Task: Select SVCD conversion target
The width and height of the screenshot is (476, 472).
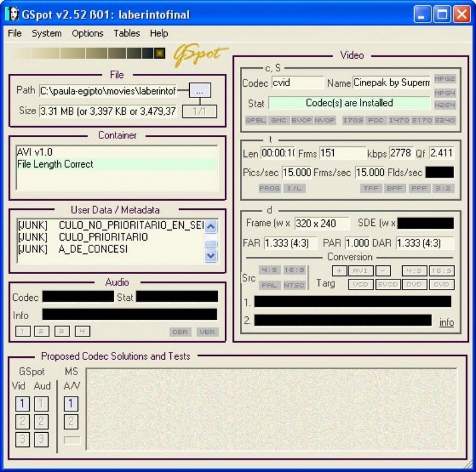Action: coord(388,285)
